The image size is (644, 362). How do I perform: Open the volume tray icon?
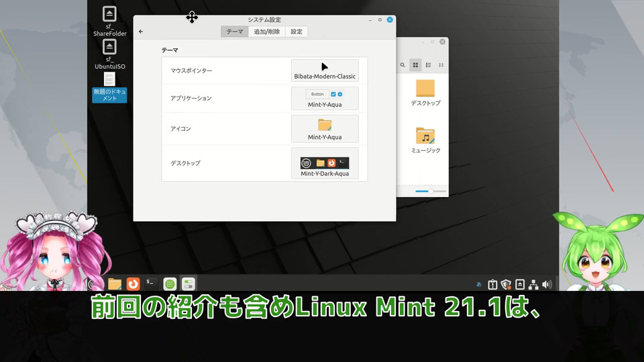pos(547,284)
